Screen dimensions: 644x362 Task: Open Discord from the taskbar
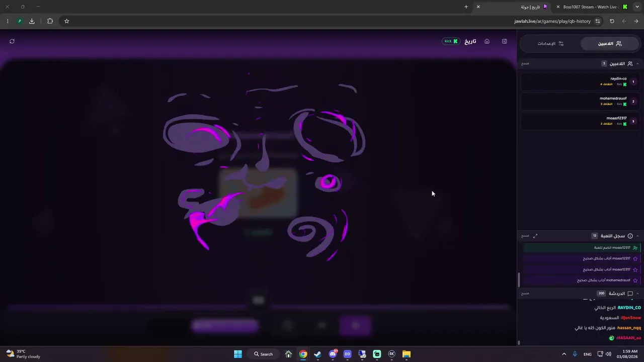point(333,354)
